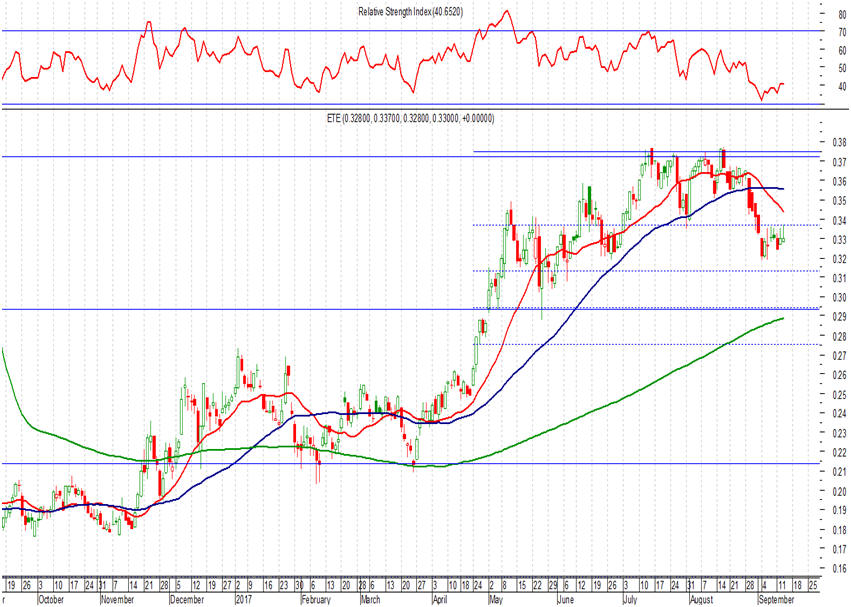Click the 0.26 price axis label
Image resolution: width=851 pixels, height=607 pixels.
click(x=840, y=375)
